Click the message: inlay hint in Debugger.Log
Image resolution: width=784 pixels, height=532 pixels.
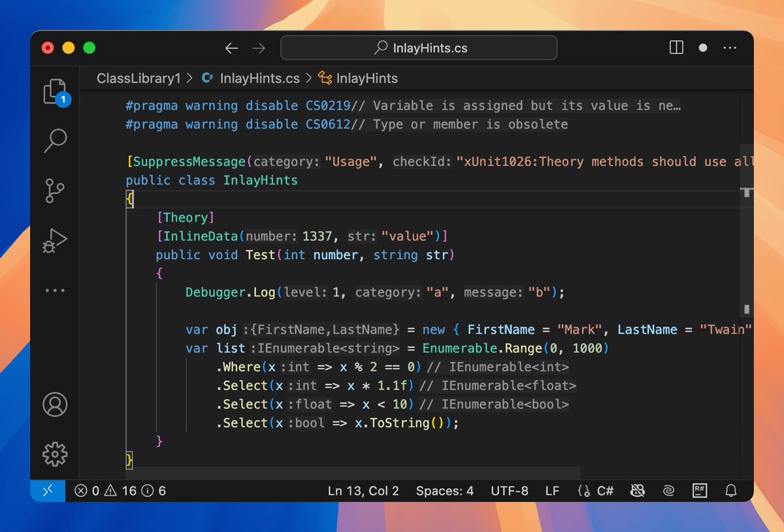click(494, 292)
